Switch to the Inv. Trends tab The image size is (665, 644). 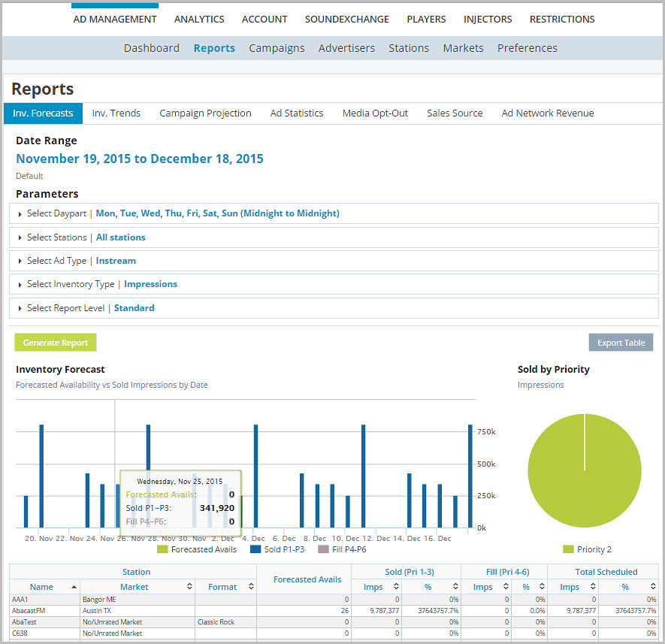(x=116, y=113)
